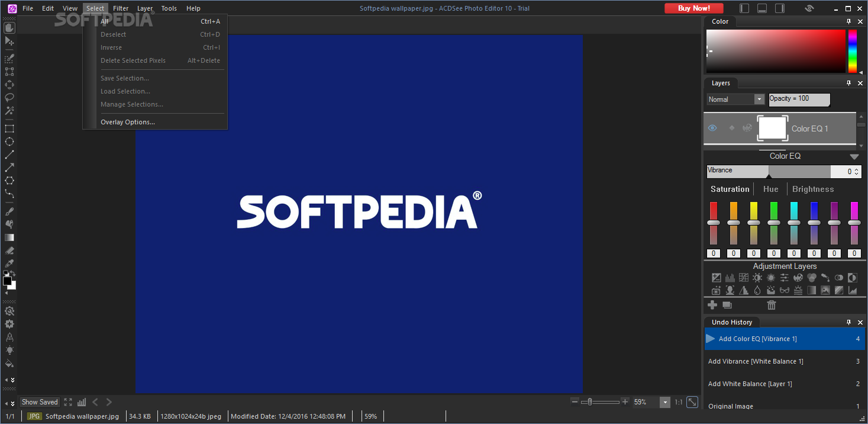Add an Exposure adjustment layer
Screen dimensions: 868x424
(717, 277)
